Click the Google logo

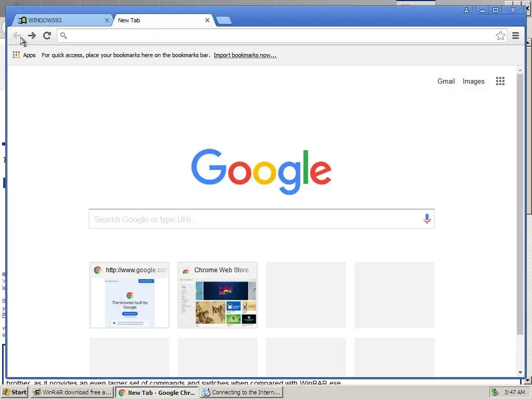tap(261, 171)
